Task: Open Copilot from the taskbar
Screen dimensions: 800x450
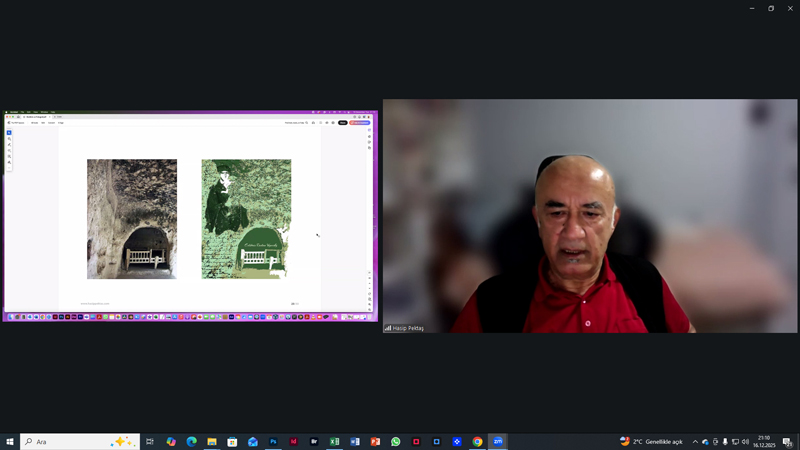Action: (x=171, y=441)
